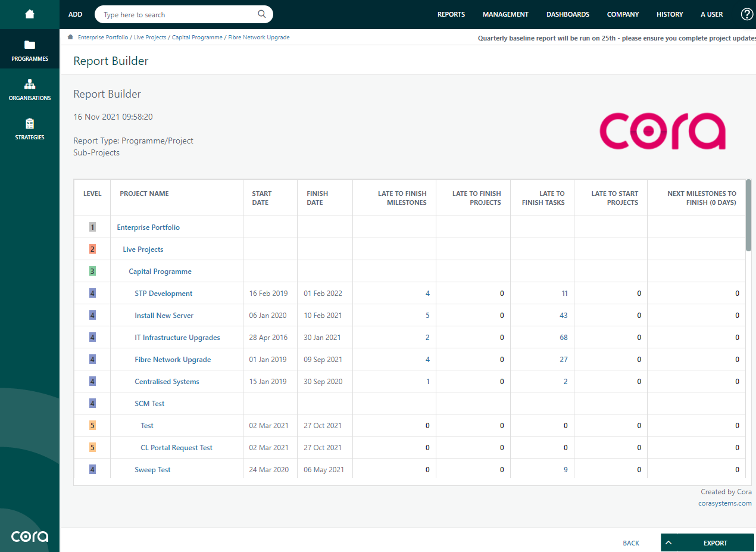
Task: Open the Organisations hierarchy icon
Action: [30, 84]
